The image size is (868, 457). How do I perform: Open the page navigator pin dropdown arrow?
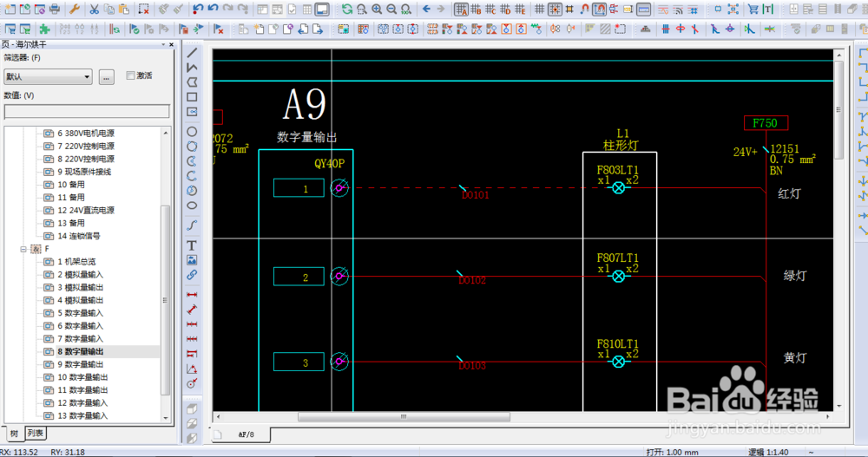pyautogui.click(x=163, y=44)
